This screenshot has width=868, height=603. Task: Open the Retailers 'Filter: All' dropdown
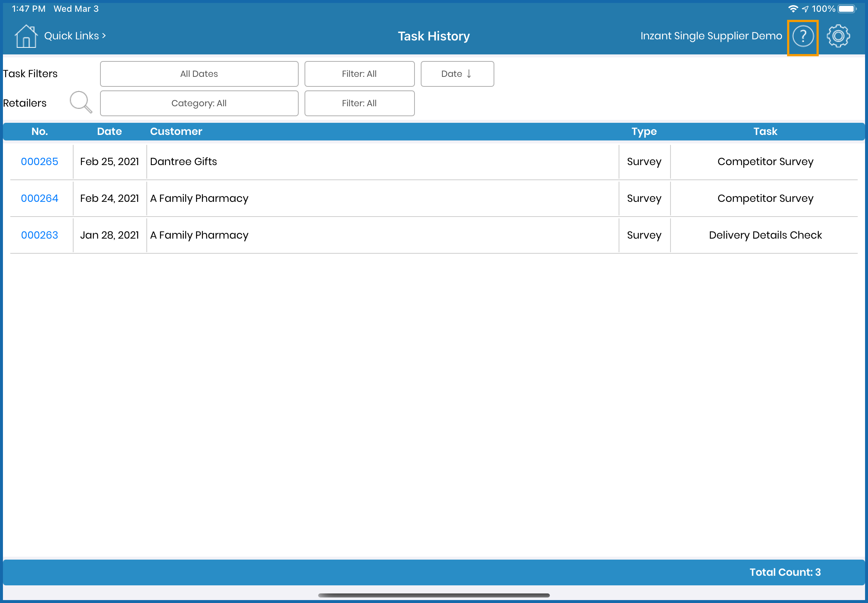[359, 103]
